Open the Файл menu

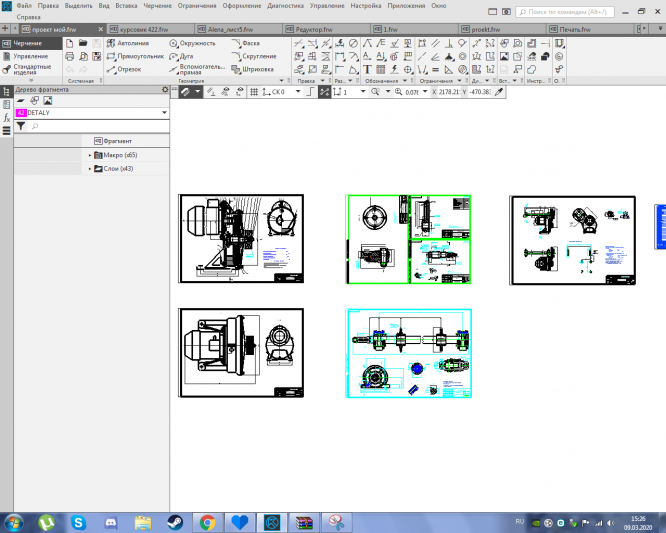[24, 6]
